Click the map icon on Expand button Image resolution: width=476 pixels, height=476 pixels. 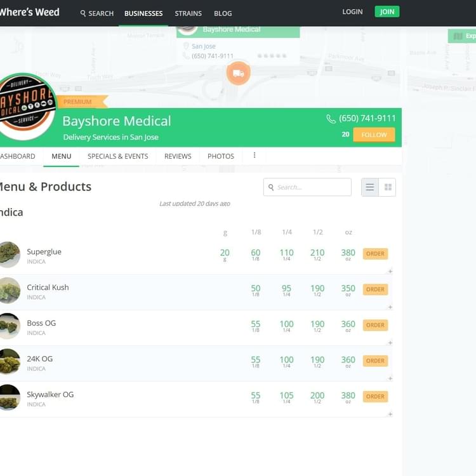(458, 36)
